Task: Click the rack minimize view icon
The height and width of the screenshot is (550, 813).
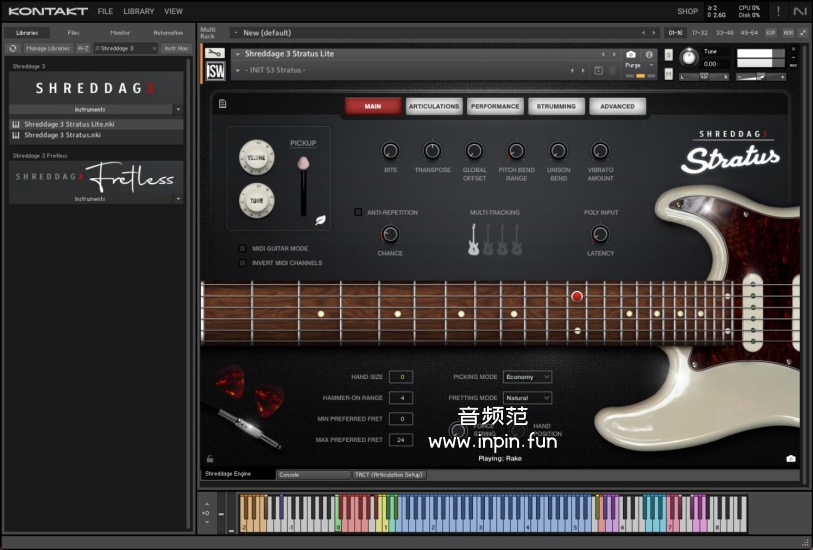Action: [x=803, y=33]
